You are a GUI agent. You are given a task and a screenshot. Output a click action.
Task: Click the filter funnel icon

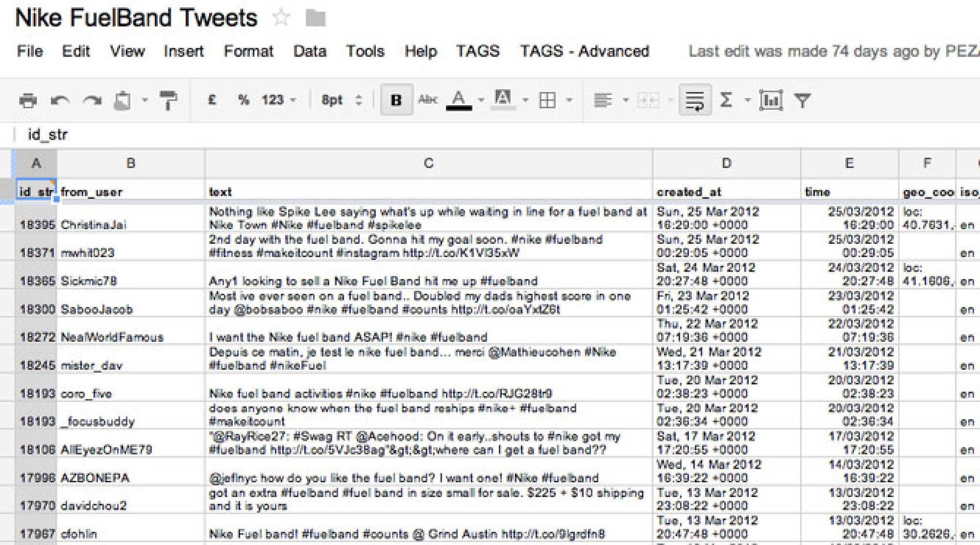click(802, 100)
